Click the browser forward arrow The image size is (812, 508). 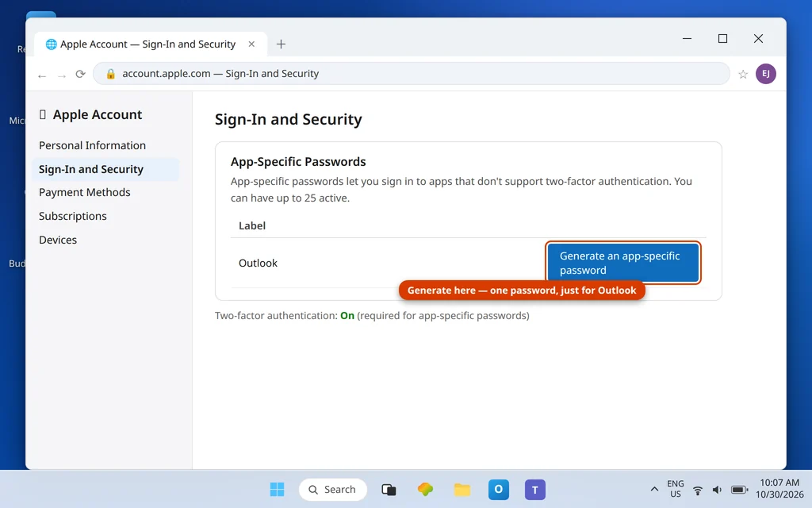[62, 75]
